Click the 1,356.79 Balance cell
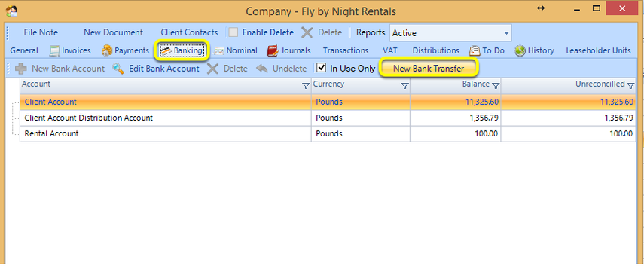The width and height of the screenshot is (644, 272). (455, 118)
